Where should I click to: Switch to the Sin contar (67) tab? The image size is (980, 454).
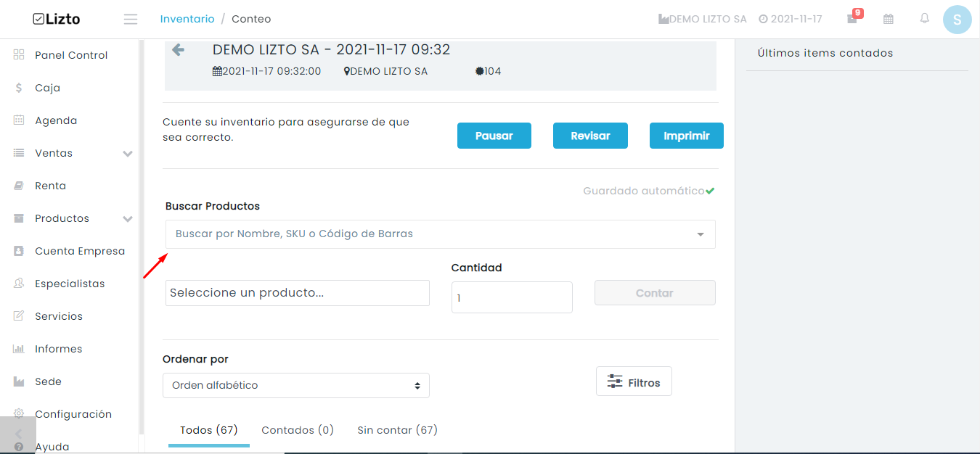coord(398,430)
